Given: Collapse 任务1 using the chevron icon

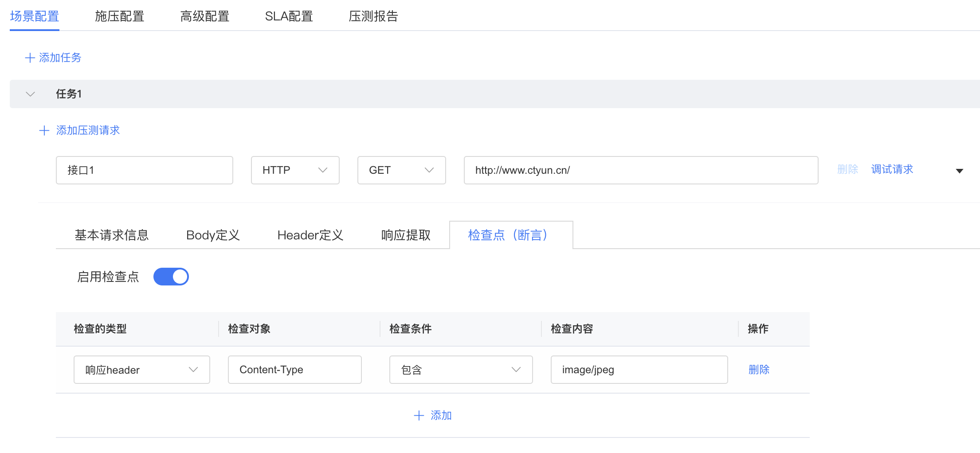Looking at the screenshot, I should click(30, 94).
